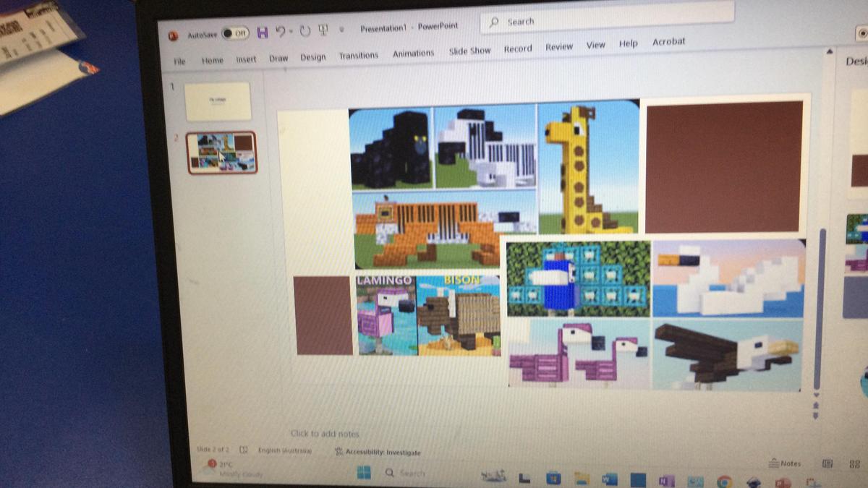Image resolution: width=868 pixels, height=488 pixels.
Task: Select the black gorilla picture on the slide
Action: coord(391,150)
